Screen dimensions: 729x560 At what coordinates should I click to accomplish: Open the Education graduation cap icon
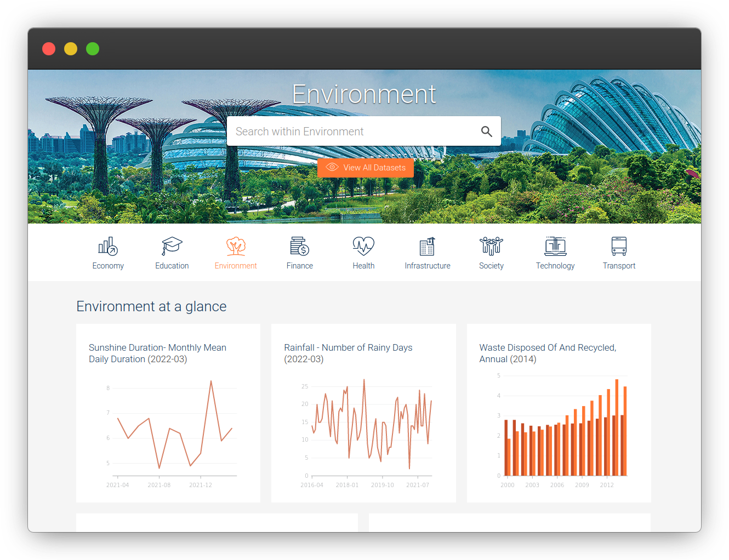pos(172,246)
